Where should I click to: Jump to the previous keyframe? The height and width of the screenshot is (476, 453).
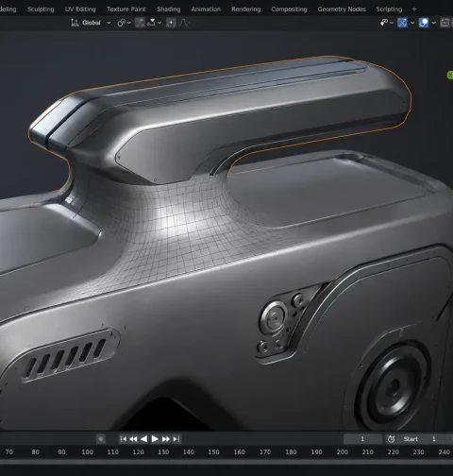[133, 439]
